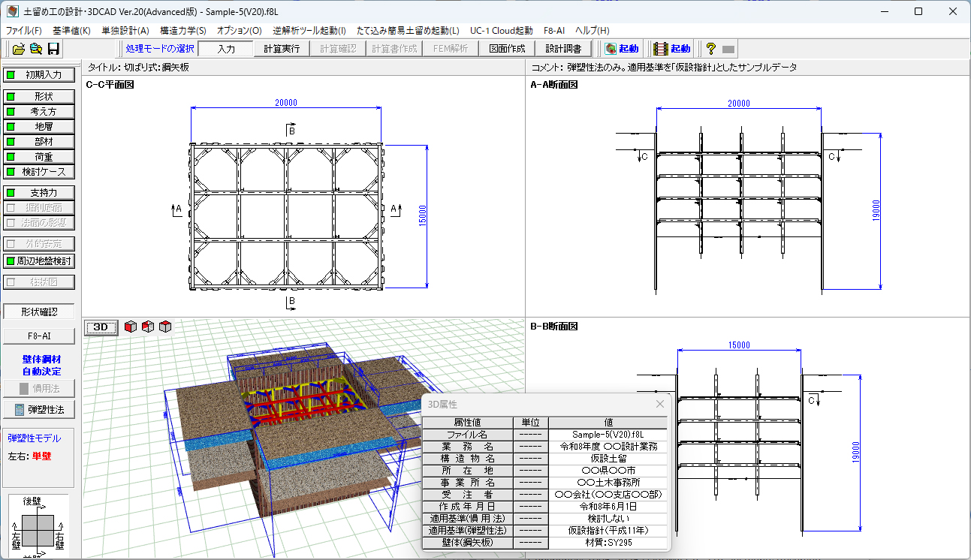Click the タイトル: 切ばり式:鋼矢板 text
This screenshot has height=560, width=971.
pos(139,67)
